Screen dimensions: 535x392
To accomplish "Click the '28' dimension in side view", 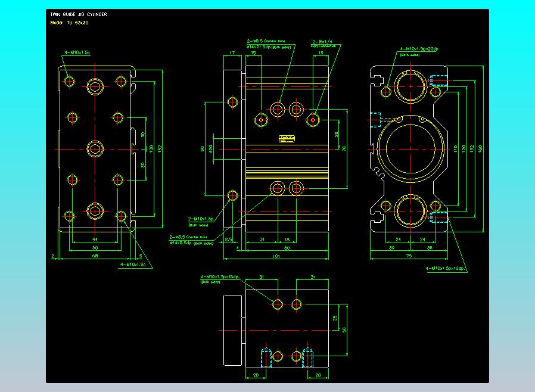I will pos(337,135).
